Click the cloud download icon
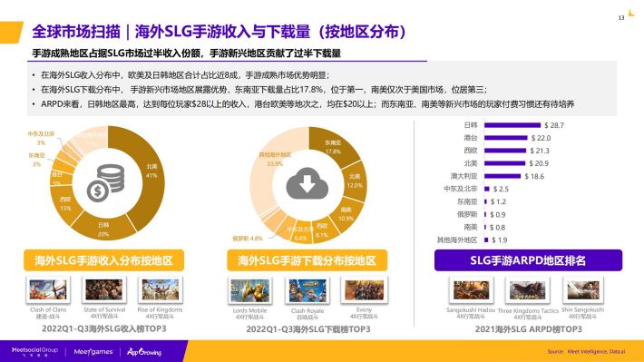 coord(307,183)
